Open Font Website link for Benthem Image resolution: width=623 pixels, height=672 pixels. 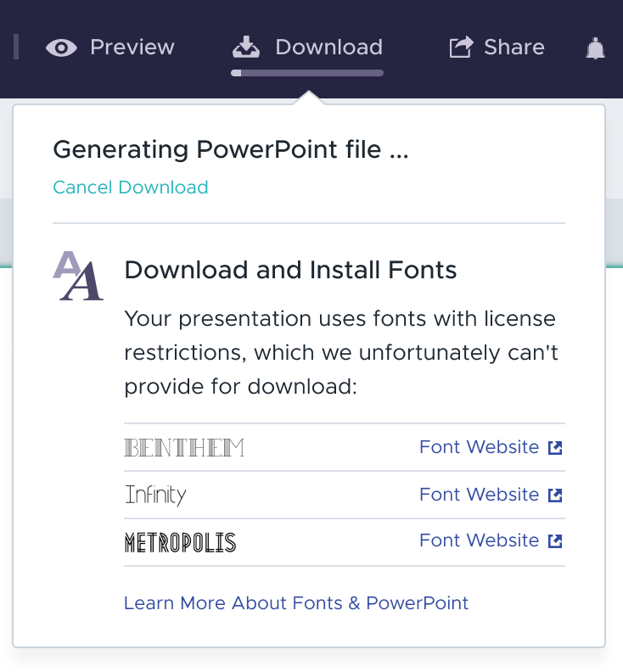479,447
